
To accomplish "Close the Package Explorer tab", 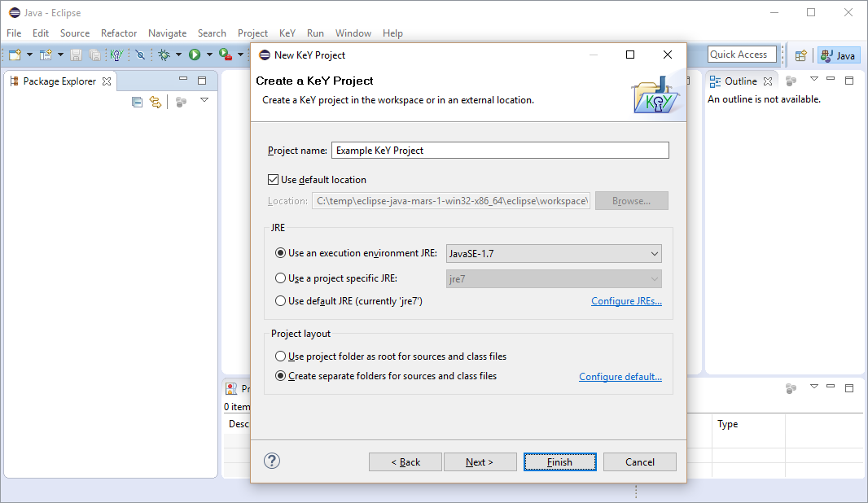I will [x=107, y=81].
